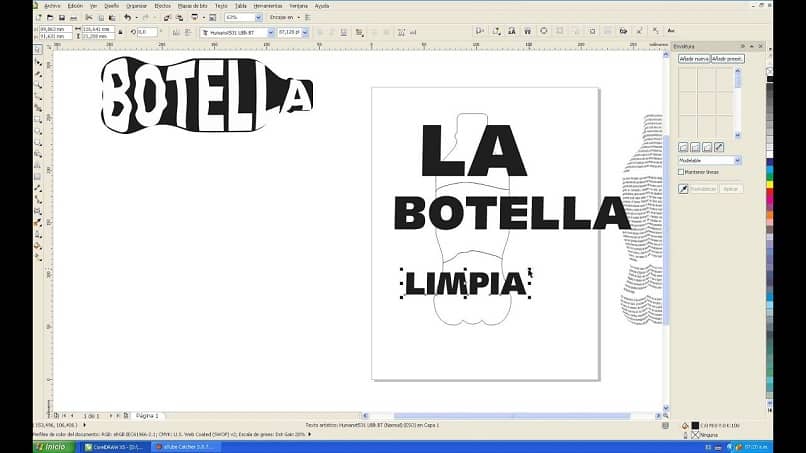Open the Efectos menu
This screenshot has width=806, height=453.
point(162,6)
